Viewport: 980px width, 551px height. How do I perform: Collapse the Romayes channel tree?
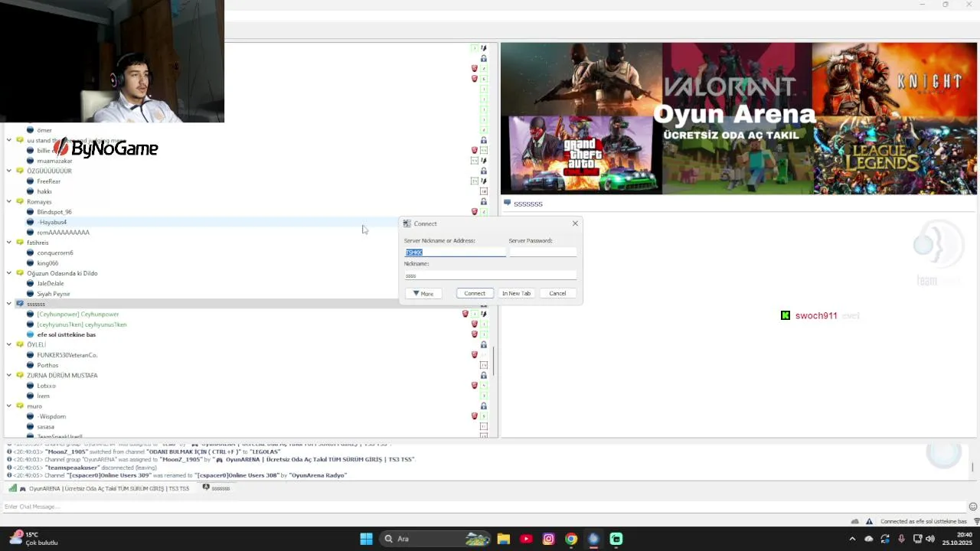click(x=9, y=201)
